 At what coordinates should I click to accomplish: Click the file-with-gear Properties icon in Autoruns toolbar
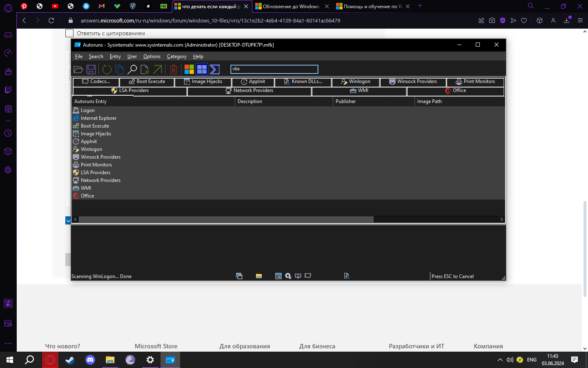145,70
